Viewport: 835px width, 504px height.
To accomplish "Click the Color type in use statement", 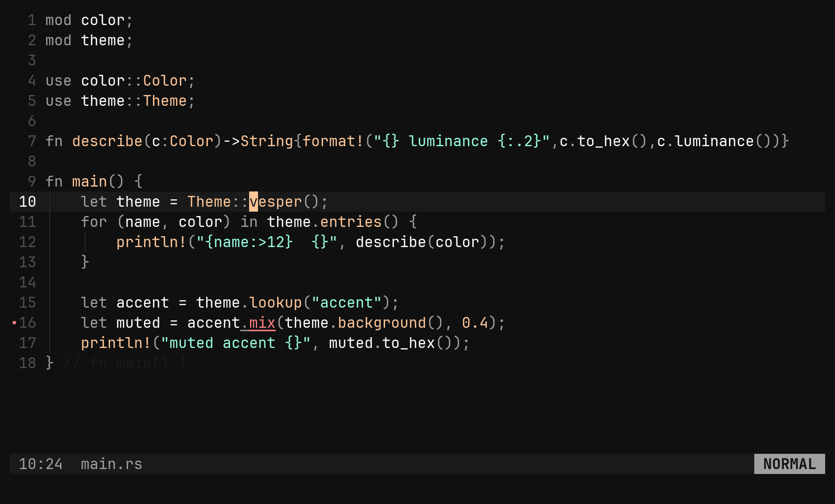I will [165, 81].
